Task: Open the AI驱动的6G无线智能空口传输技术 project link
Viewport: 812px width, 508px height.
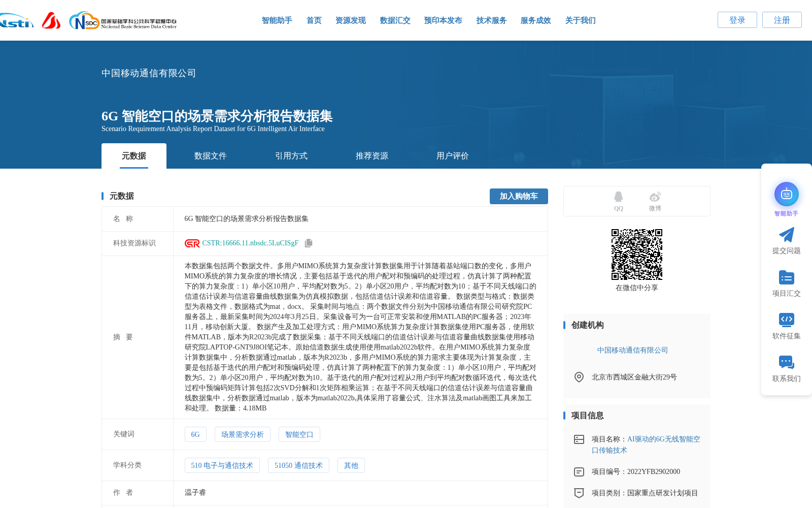Action: (646, 444)
